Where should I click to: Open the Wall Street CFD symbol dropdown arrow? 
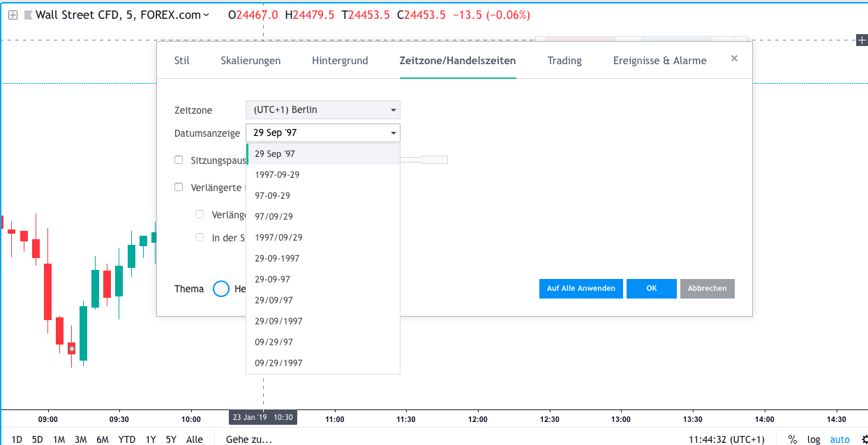tap(206, 15)
